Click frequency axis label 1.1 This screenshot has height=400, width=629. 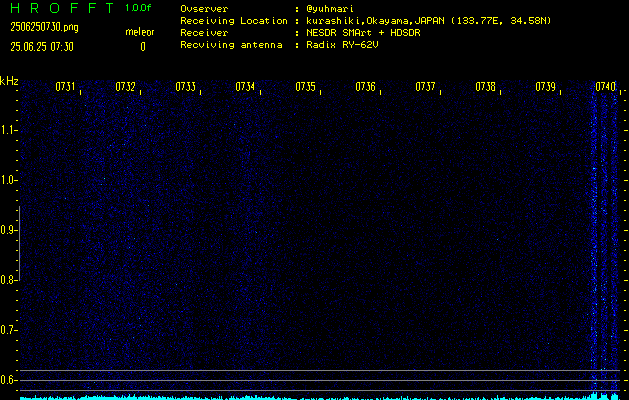(x=8, y=130)
